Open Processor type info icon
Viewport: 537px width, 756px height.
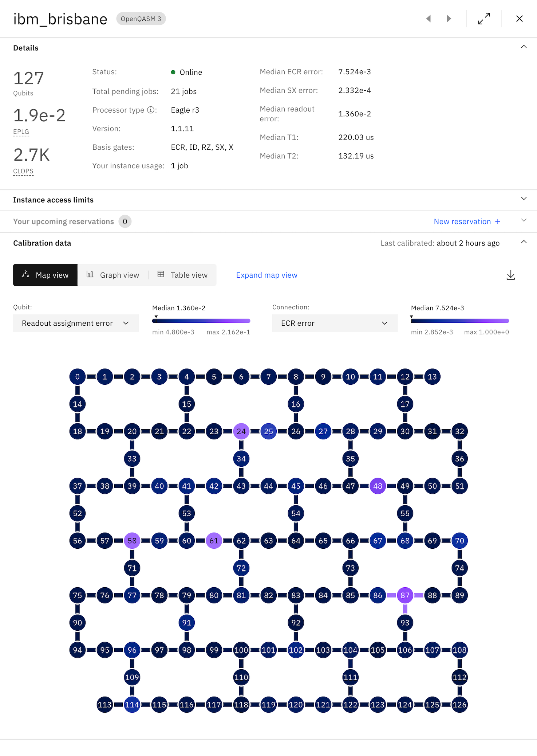(x=150, y=110)
